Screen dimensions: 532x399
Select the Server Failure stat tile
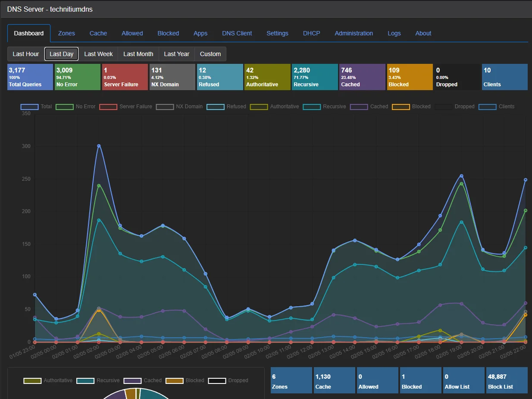[125, 77]
